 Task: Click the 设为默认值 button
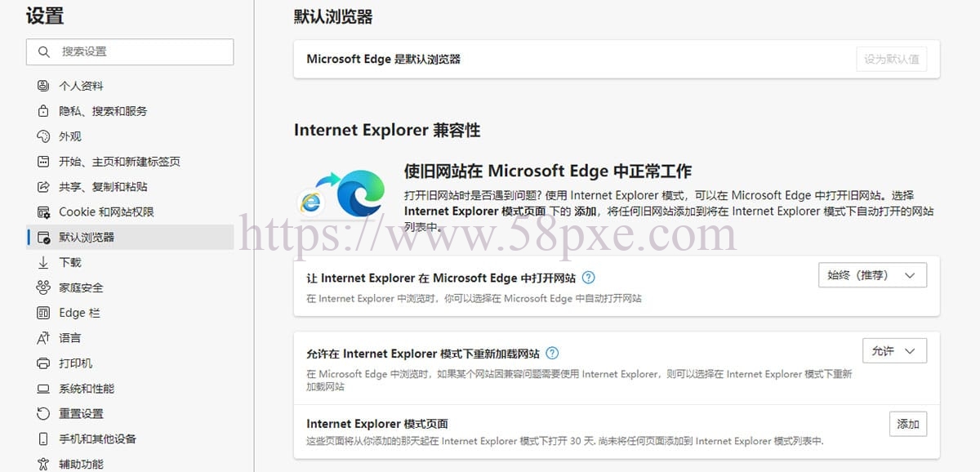892,59
